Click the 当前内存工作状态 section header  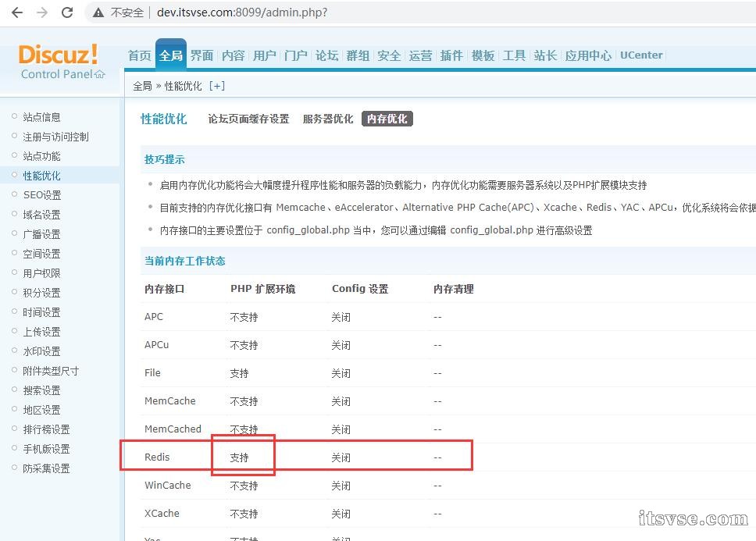tap(184, 261)
